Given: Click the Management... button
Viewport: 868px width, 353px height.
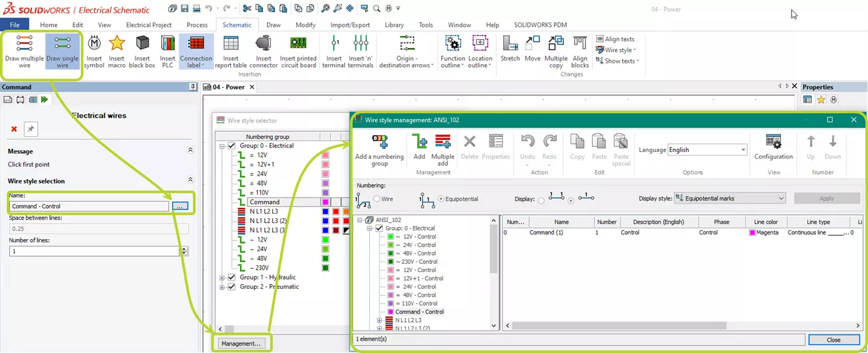Looking at the screenshot, I should click(x=241, y=344).
